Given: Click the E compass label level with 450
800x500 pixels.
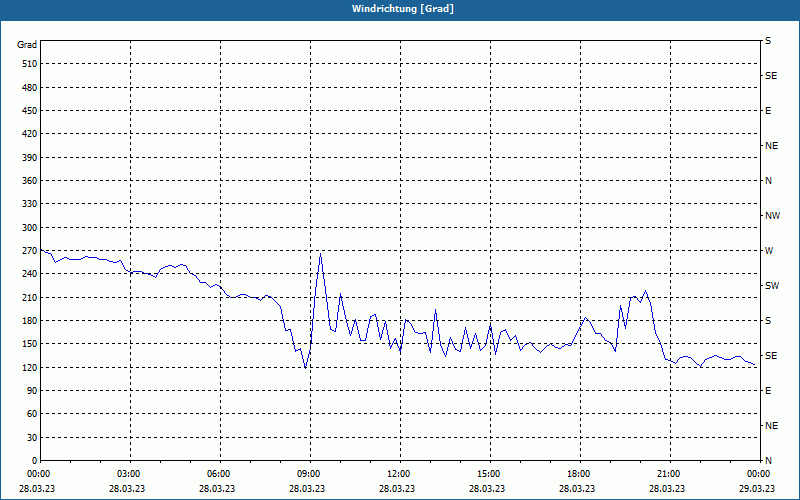Looking at the screenshot, I should click(x=768, y=111).
